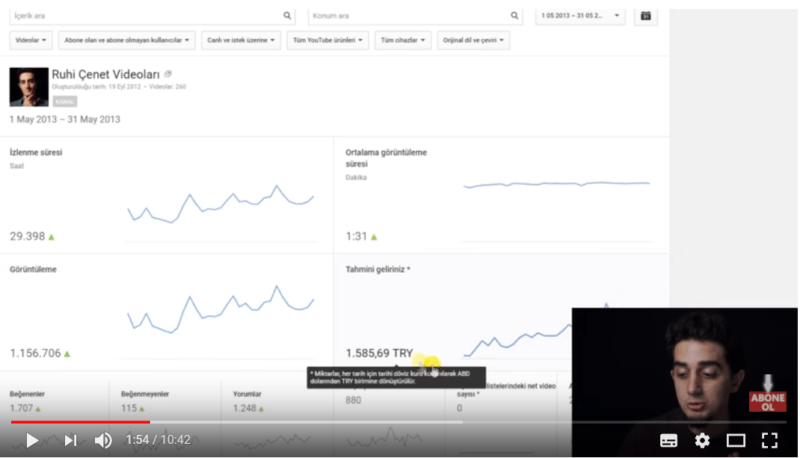This screenshot has height=458, width=800.
Task: Open the Ruhi Çenet Videoları channel title
Action: click(x=106, y=74)
